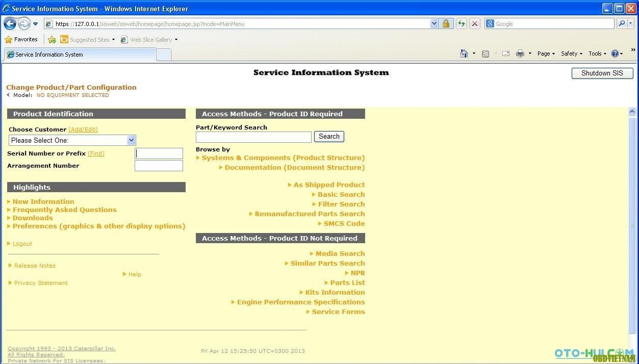
Task: Click the RSS feeds icon
Action: (x=485, y=54)
